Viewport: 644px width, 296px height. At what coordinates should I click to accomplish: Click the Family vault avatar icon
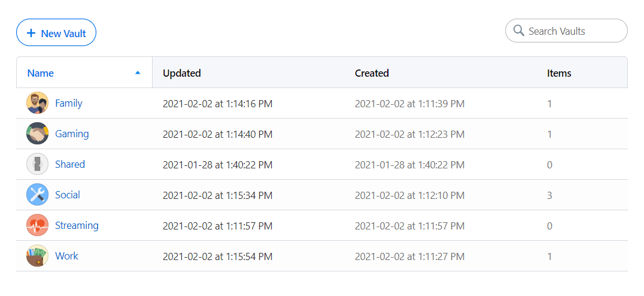pyautogui.click(x=37, y=103)
